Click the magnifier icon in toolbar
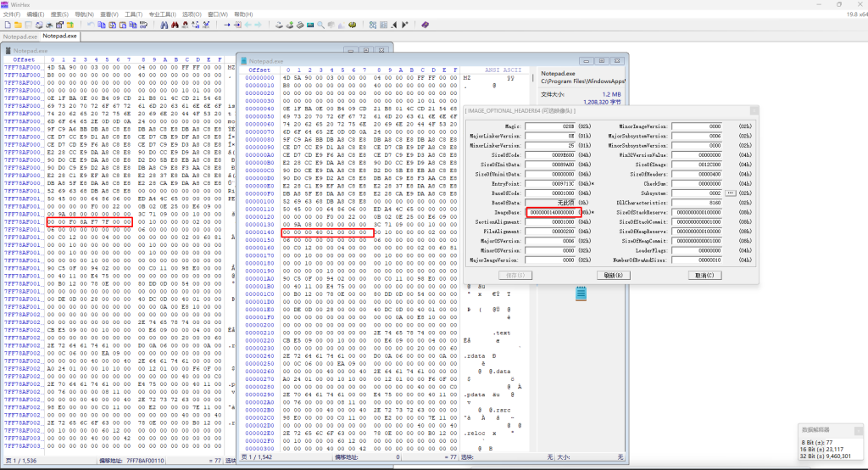868x470 pixels. pyautogui.click(x=321, y=25)
